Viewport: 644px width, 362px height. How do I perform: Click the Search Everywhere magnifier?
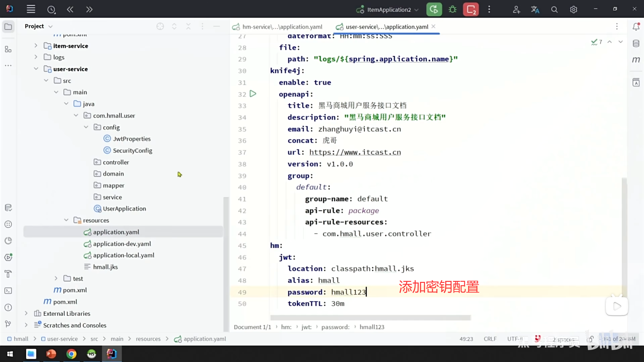pos(554,10)
